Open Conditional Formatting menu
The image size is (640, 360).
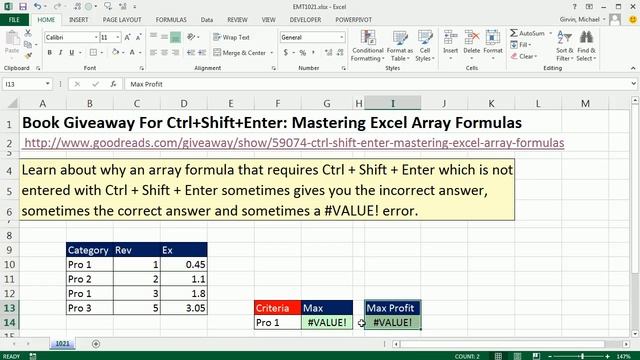tap(368, 46)
